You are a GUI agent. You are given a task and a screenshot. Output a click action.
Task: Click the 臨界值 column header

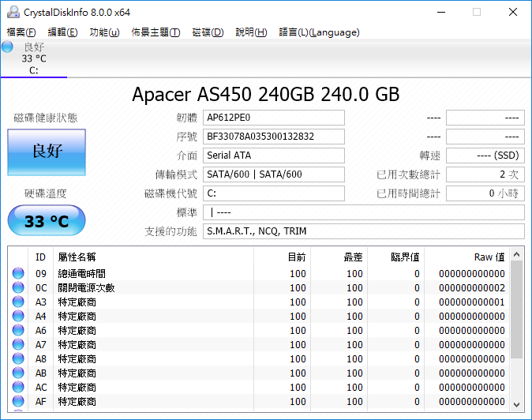[x=395, y=257]
